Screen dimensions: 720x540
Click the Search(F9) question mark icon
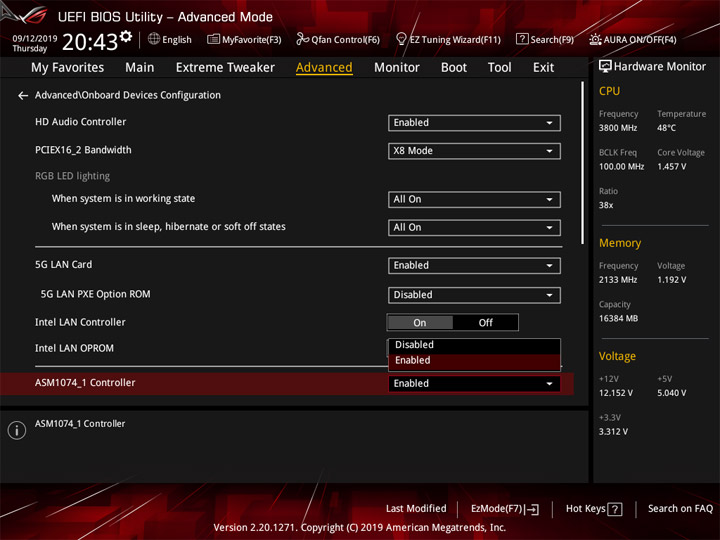pyautogui.click(x=522, y=39)
